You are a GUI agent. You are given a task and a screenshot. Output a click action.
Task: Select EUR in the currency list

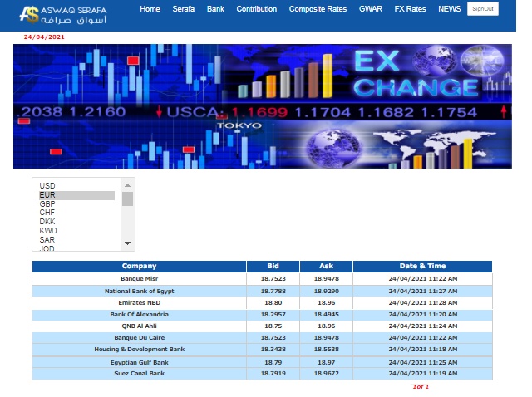pos(76,195)
